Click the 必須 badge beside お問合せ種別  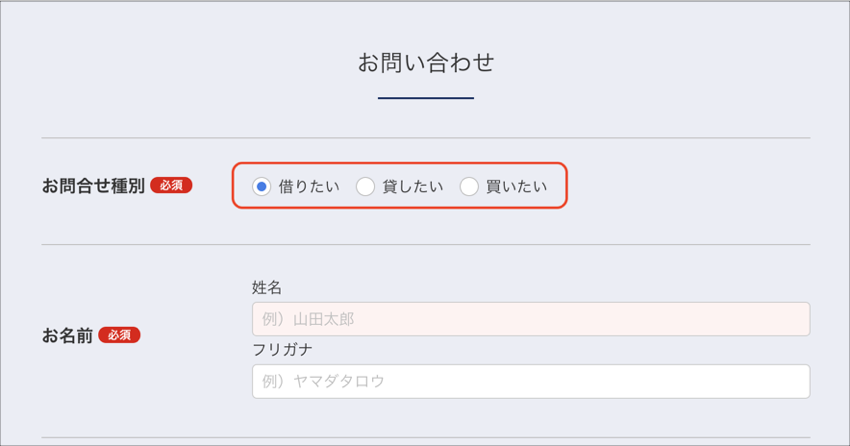click(171, 185)
